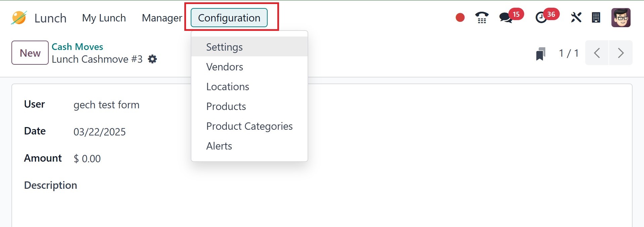Go back to Cash Moves breadcrumb
Image resolution: width=644 pixels, height=227 pixels.
coord(77,47)
